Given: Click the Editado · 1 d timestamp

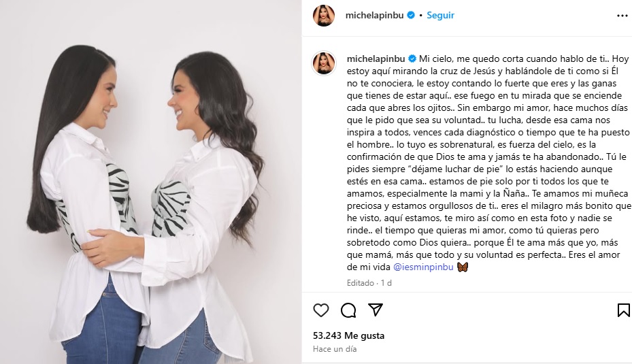Looking at the screenshot, I should coord(369,283).
